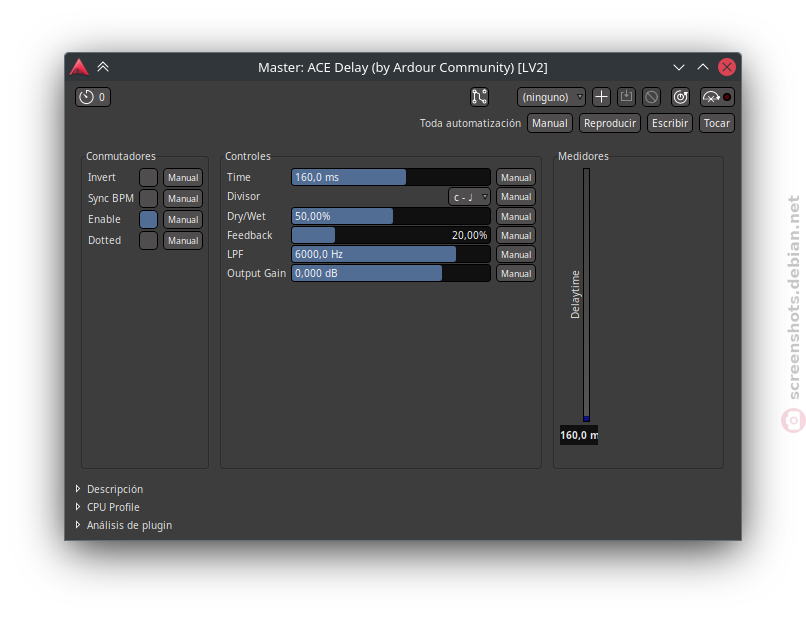The height and width of the screenshot is (617, 806).
Task: Click the double-chevron keep-above icon in title bar
Action: click(x=103, y=67)
